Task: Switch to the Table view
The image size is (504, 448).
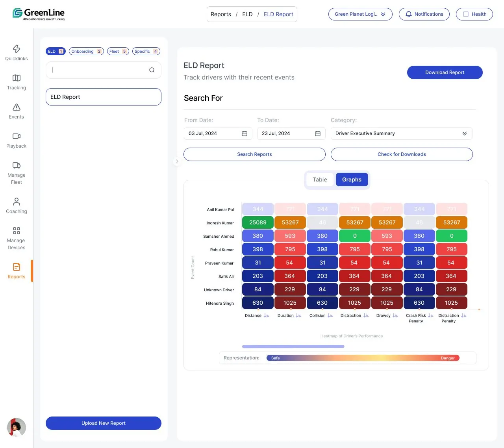Action: point(320,180)
